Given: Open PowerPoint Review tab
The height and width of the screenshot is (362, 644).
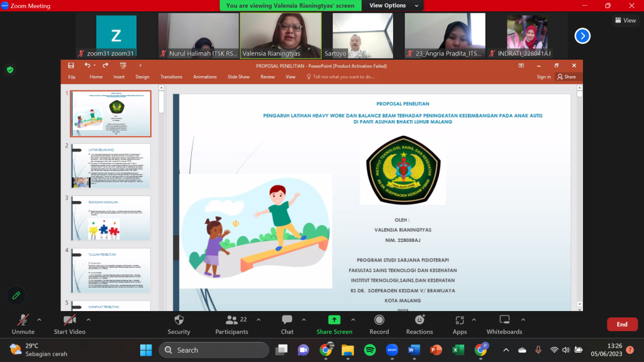Looking at the screenshot, I should [267, 77].
